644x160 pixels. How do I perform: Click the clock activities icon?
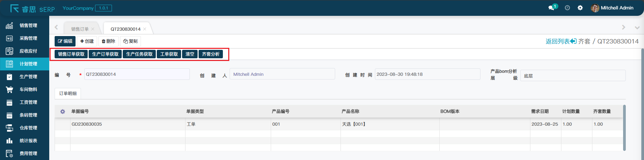click(x=567, y=8)
